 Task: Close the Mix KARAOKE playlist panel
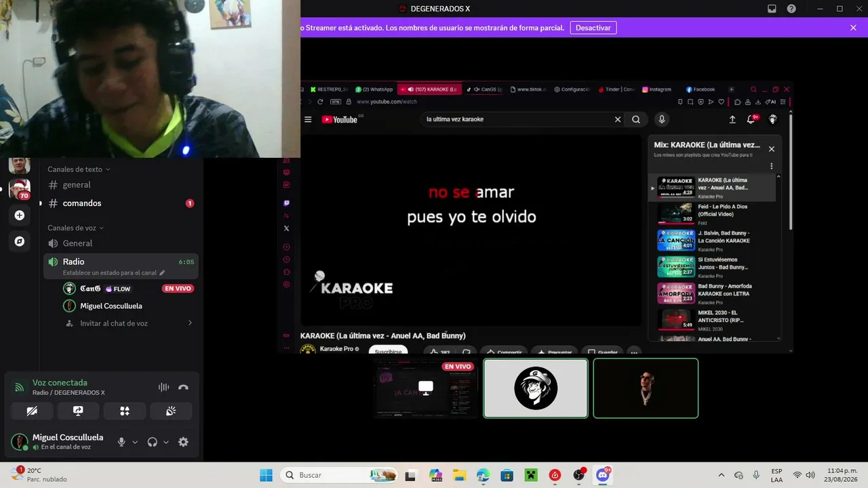pos(771,148)
